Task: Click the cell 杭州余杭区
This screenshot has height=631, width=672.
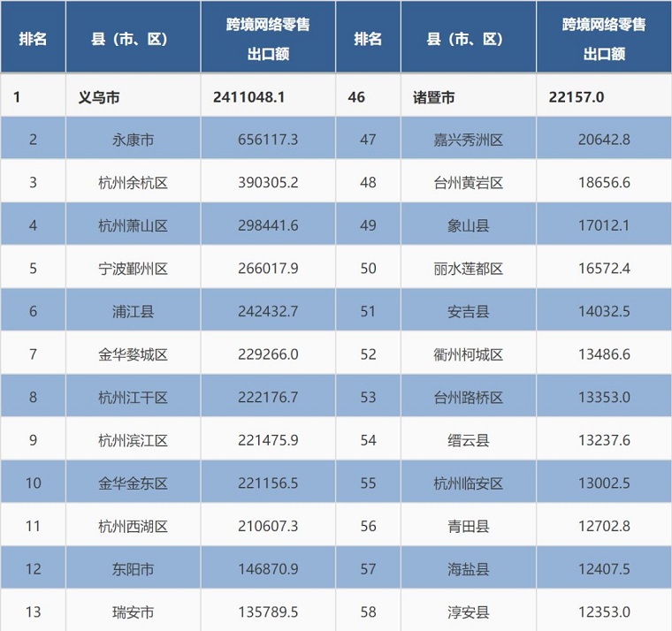Action: tap(133, 182)
